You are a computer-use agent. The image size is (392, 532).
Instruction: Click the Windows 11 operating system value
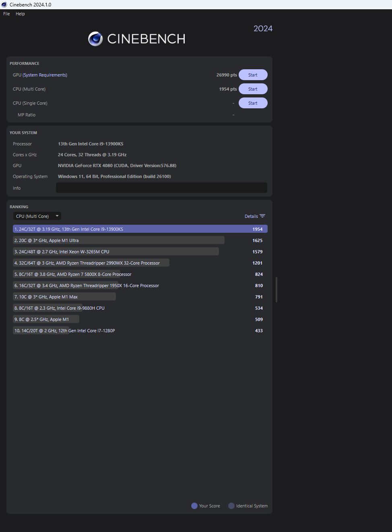coord(114,176)
